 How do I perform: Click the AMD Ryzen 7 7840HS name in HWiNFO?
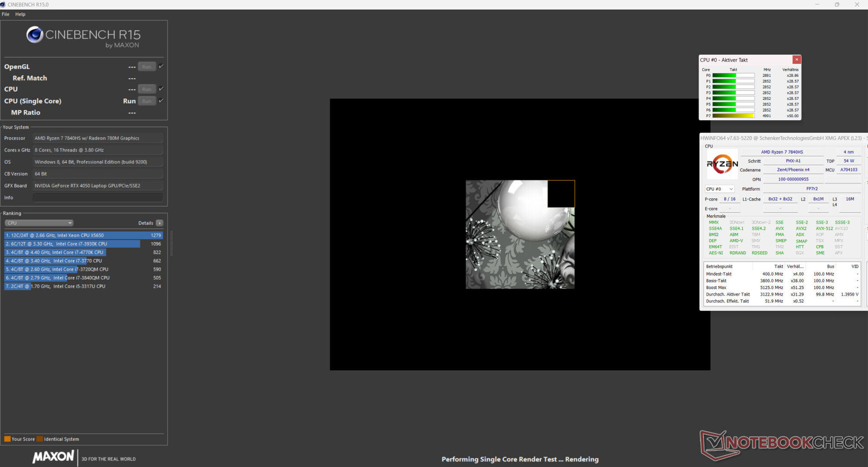782,152
